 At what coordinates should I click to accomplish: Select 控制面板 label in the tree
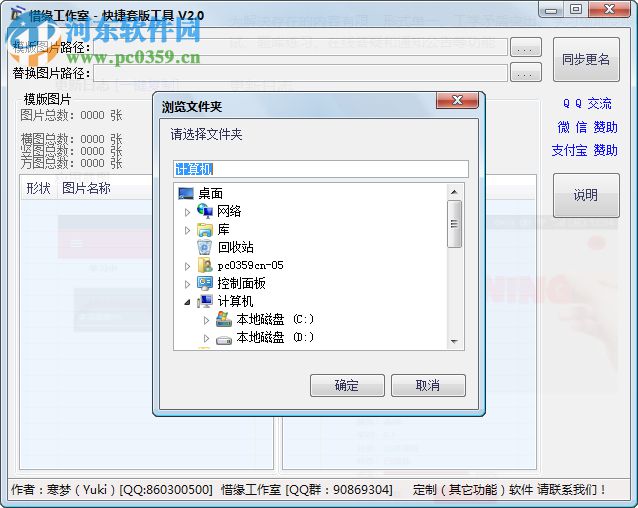pyautogui.click(x=241, y=283)
